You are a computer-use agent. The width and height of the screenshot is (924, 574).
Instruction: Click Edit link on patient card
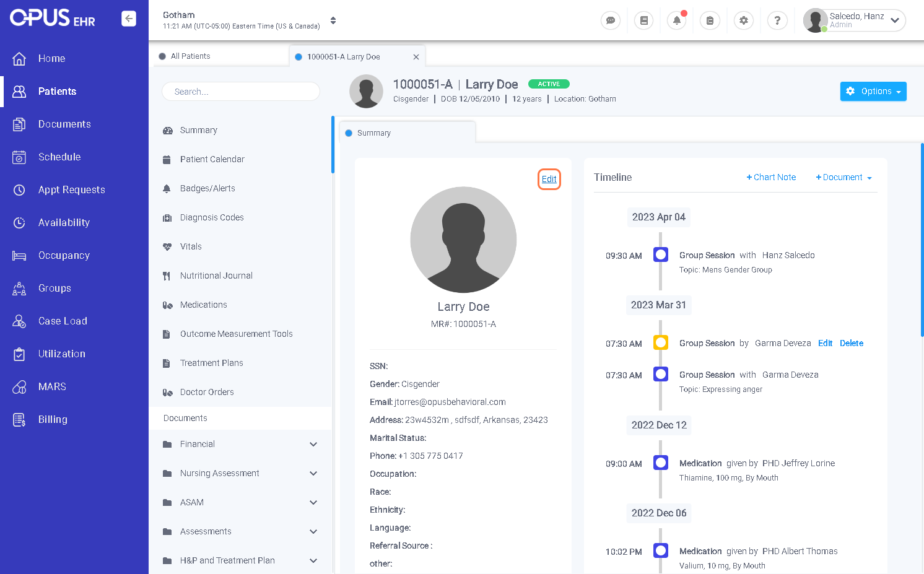pyautogui.click(x=549, y=179)
